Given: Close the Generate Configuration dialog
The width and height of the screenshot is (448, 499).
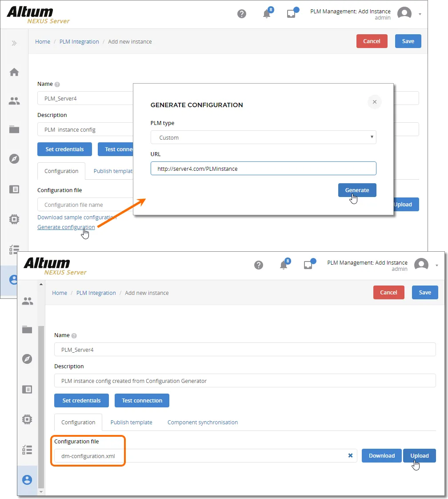Looking at the screenshot, I should [x=375, y=102].
